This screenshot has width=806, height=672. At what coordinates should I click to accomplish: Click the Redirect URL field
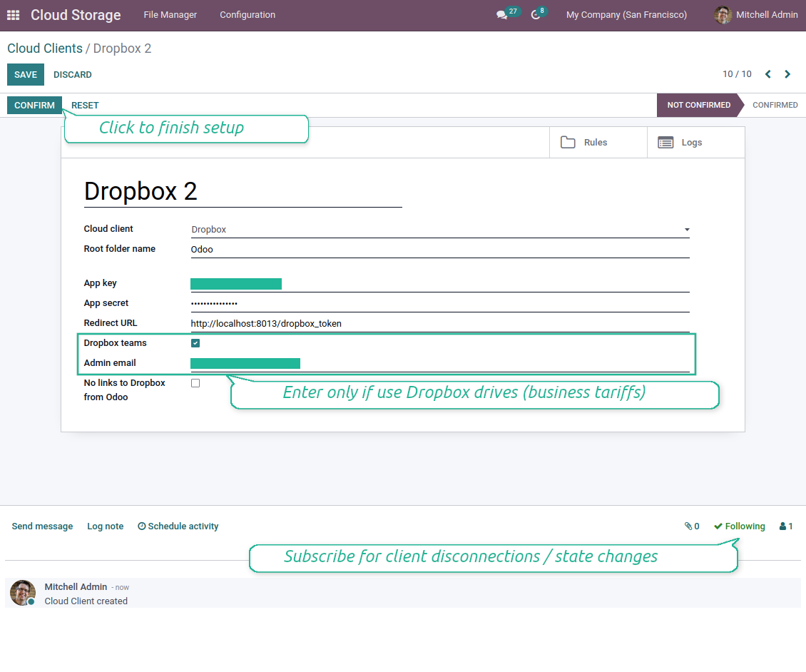tap(440, 323)
